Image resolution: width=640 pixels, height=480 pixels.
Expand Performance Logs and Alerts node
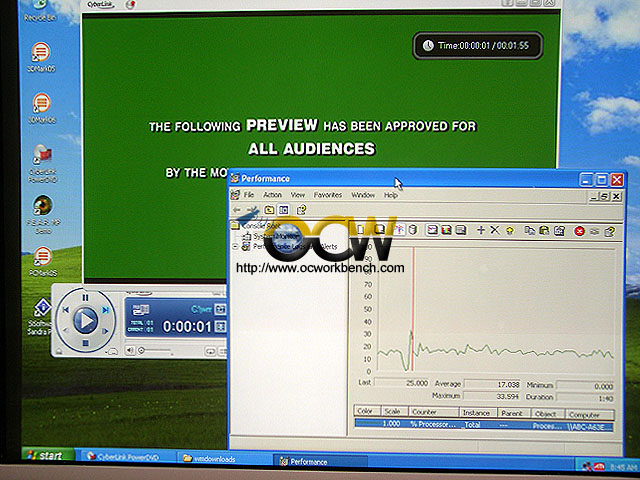(x=236, y=247)
